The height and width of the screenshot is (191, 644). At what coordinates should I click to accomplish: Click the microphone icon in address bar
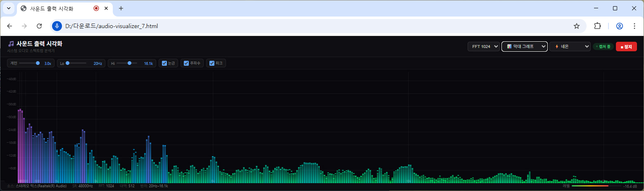coord(57,26)
